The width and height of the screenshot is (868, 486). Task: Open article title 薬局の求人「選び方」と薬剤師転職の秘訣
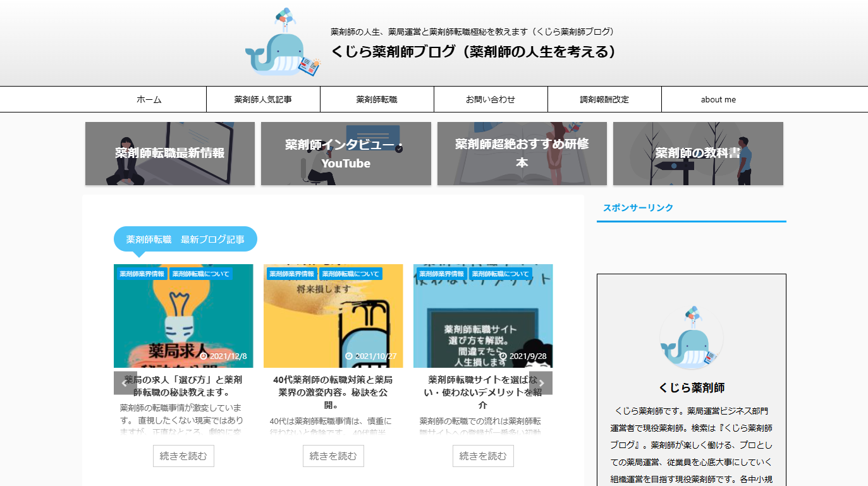coord(183,386)
